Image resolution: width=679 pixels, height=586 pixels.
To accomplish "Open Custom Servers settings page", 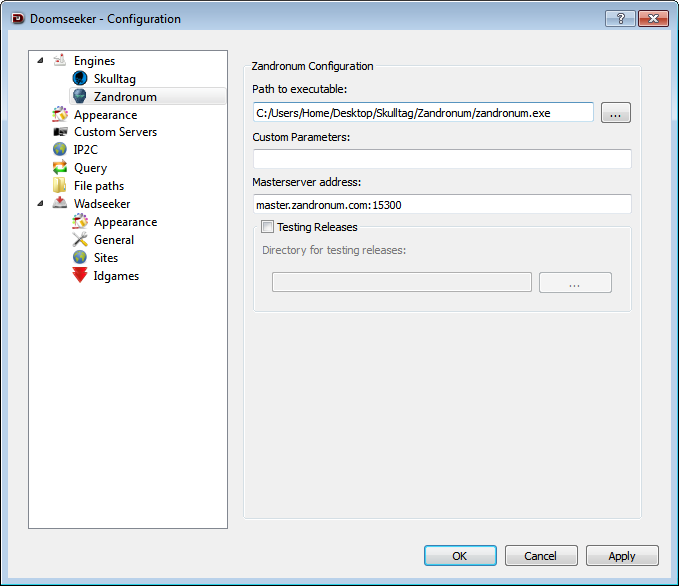I will point(115,132).
